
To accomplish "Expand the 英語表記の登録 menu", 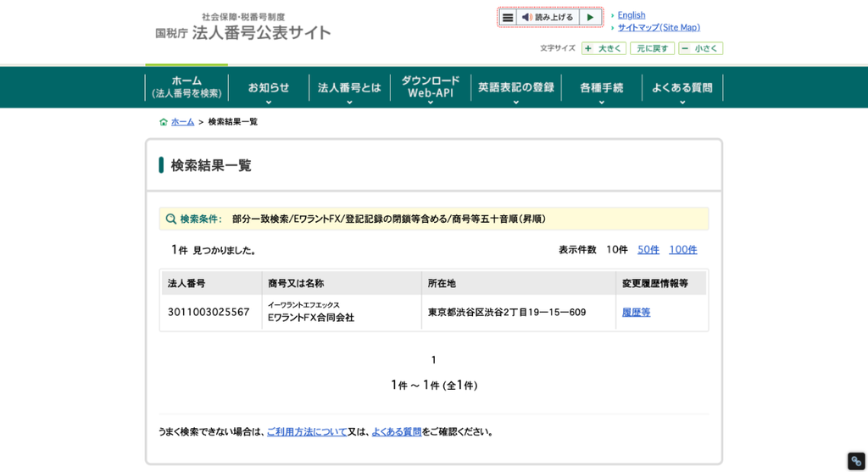I will tap(516, 87).
